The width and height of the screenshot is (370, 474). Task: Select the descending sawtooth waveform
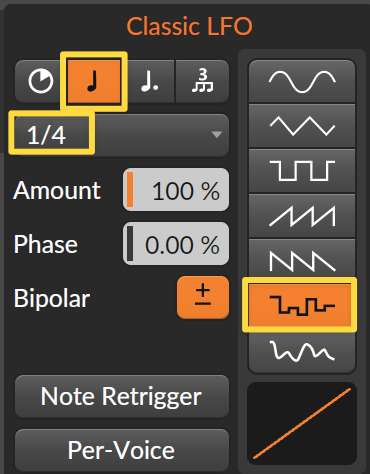[302, 259]
